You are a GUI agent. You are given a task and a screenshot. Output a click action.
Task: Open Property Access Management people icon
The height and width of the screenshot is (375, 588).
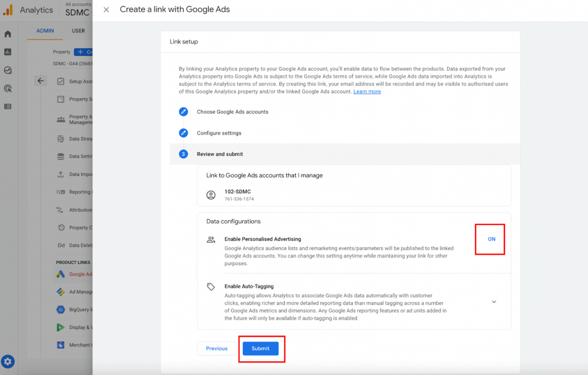(x=61, y=120)
